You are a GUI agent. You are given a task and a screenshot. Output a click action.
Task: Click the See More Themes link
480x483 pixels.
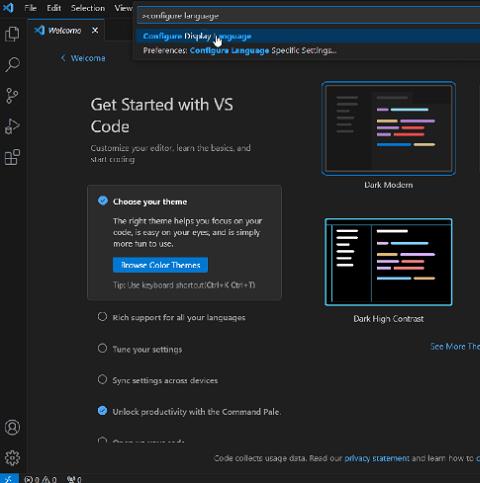pos(455,347)
